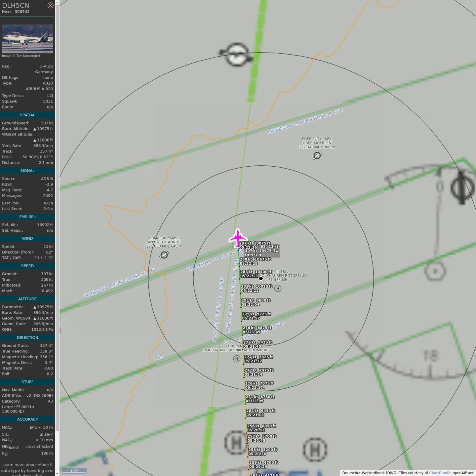476x476 pixels.
Task: Close the DLH5CN aircraft info panel
Action: coord(50,5)
